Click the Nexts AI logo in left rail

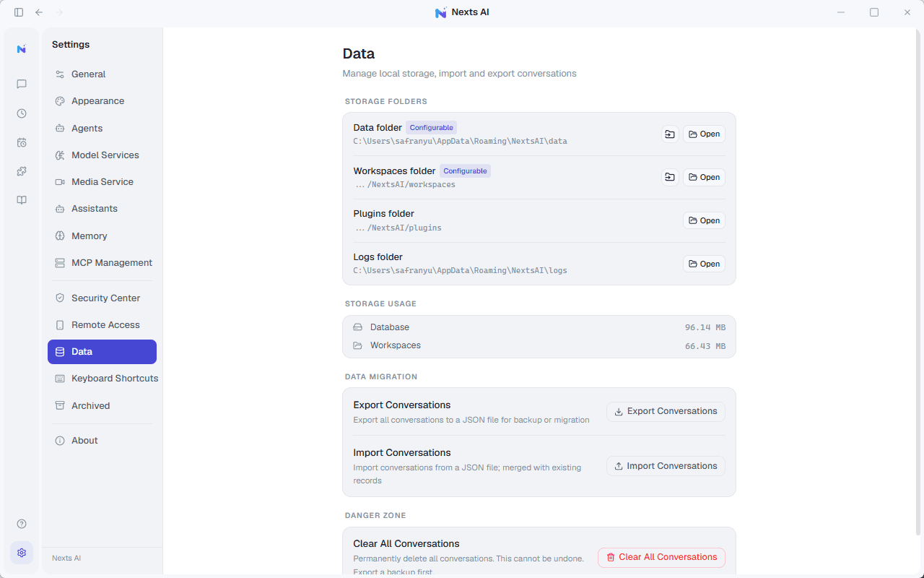[x=22, y=49]
